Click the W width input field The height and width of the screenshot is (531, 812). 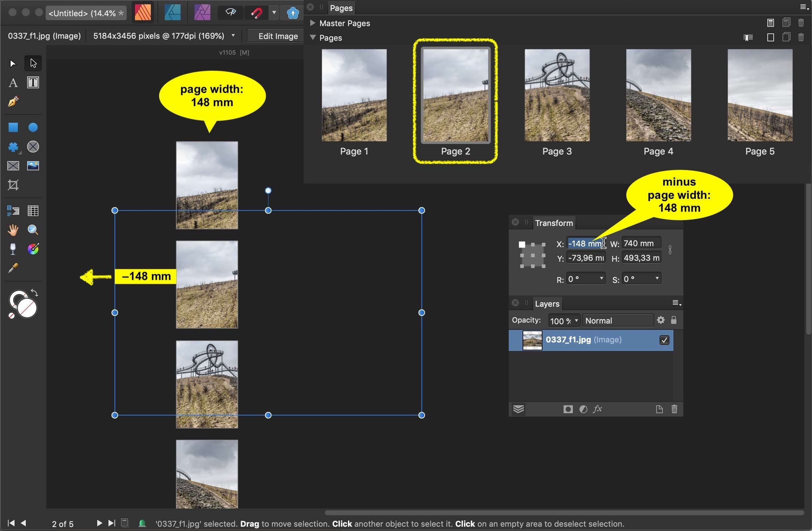coord(641,243)
